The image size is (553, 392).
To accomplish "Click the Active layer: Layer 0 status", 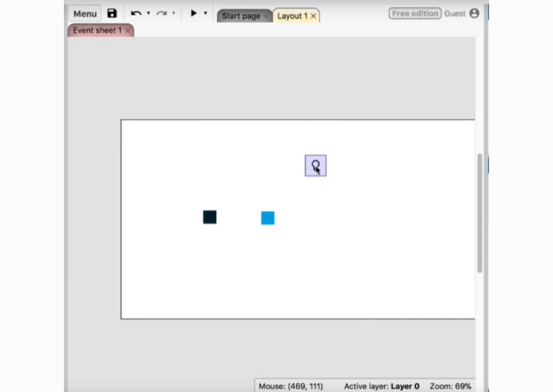I will 382,386.
